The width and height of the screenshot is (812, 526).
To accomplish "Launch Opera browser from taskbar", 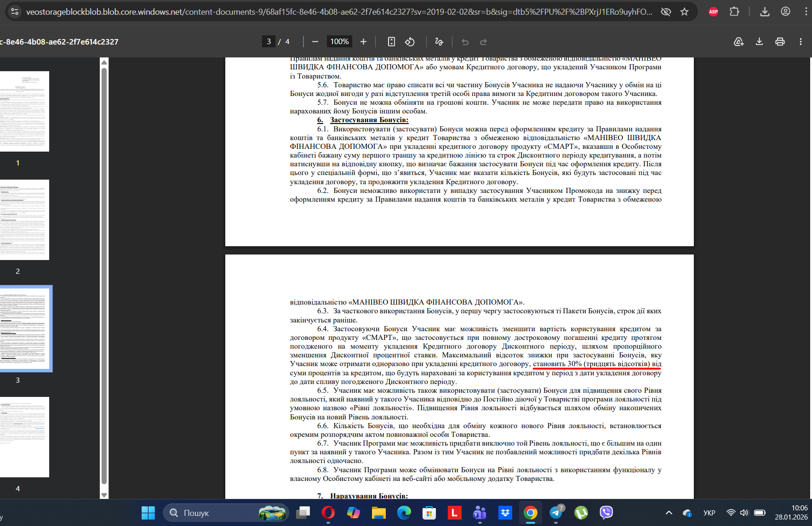I will pyautogui.click(x=328, y=513).
